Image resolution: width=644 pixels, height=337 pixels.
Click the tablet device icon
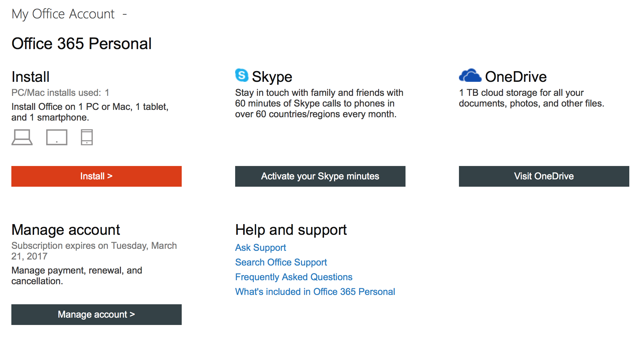click(x=56, y=137)
